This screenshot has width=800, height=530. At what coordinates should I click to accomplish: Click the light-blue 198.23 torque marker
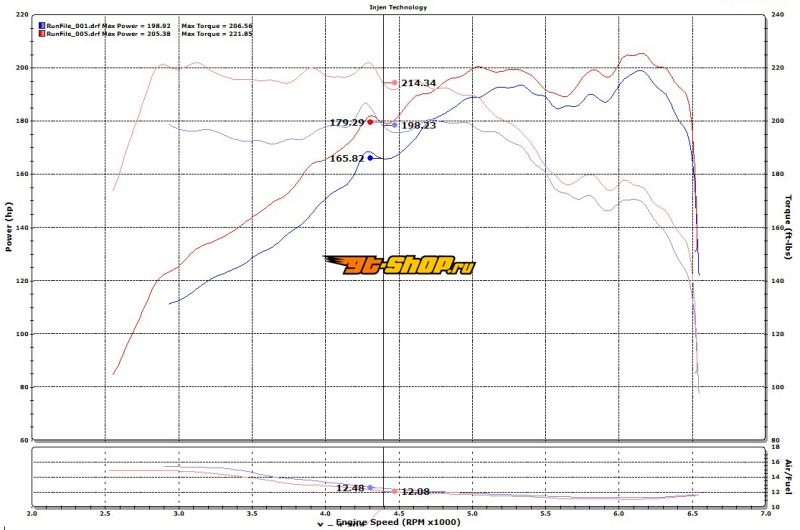(395, 126)
